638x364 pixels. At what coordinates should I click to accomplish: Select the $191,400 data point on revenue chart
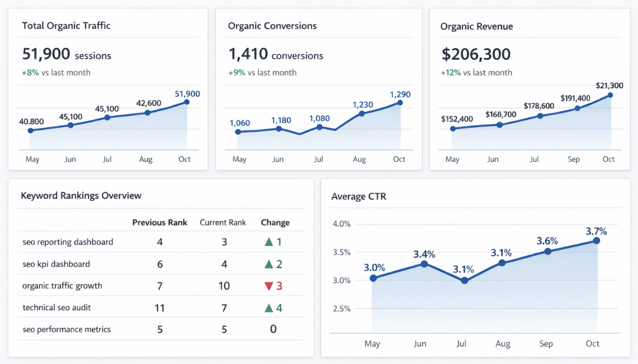[x=577, y=108]
